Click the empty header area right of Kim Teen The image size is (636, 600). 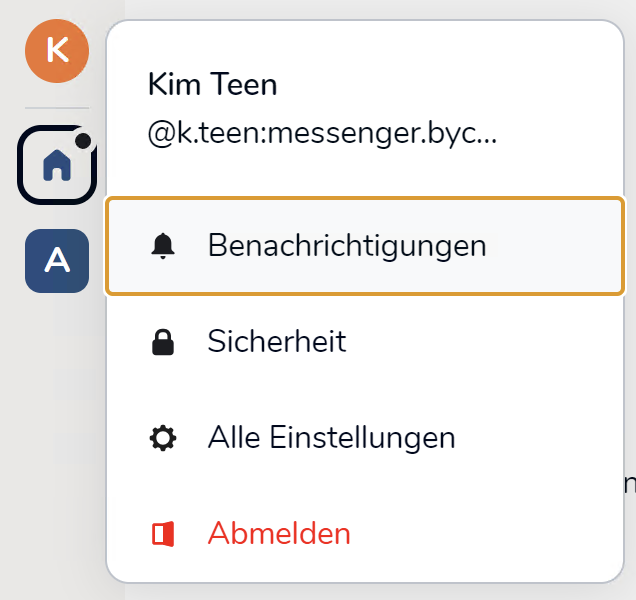(450, 85)
